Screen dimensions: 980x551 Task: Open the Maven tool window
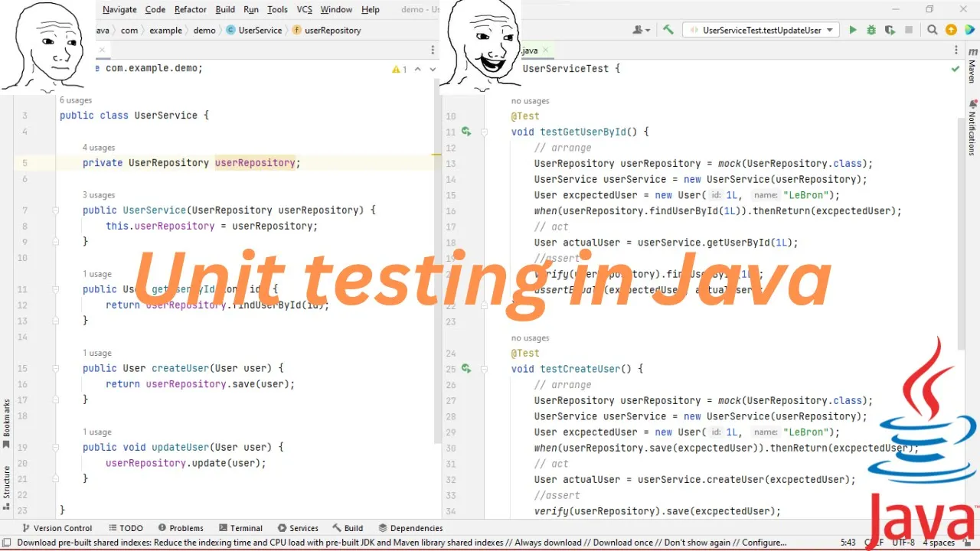(x=972, y=65)
